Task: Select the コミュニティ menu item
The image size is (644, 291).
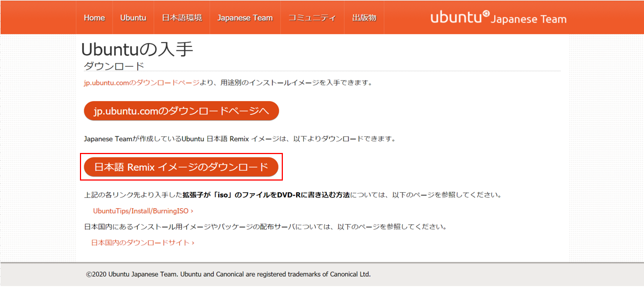Action: click(312, 18)
